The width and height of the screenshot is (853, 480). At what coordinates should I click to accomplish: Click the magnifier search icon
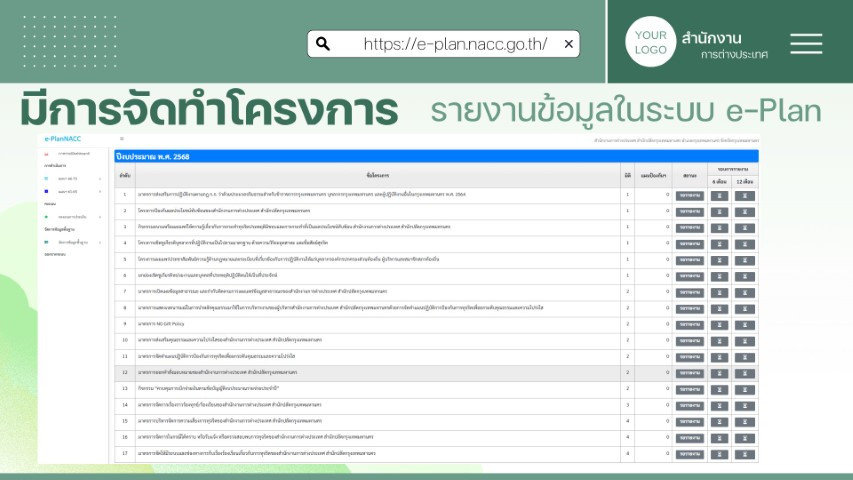coord(323,44)
